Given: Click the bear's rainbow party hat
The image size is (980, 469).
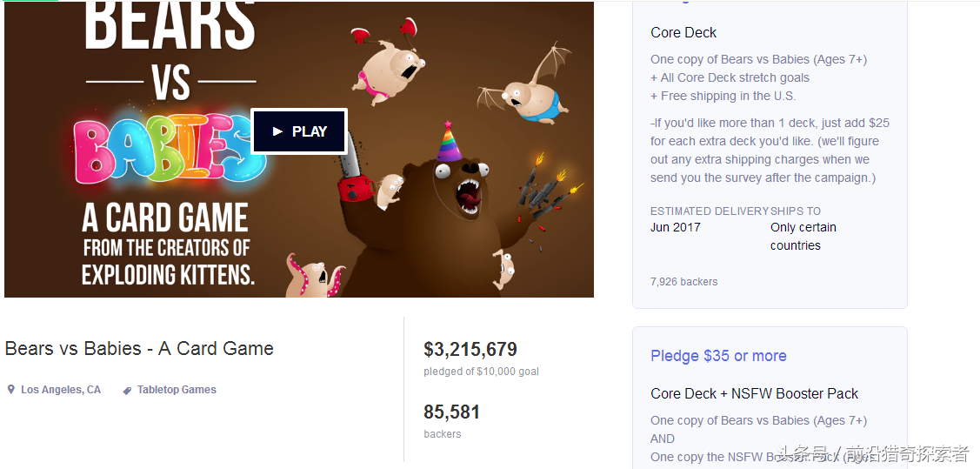Looking at the screenshot, I should (x=449, y=144).
